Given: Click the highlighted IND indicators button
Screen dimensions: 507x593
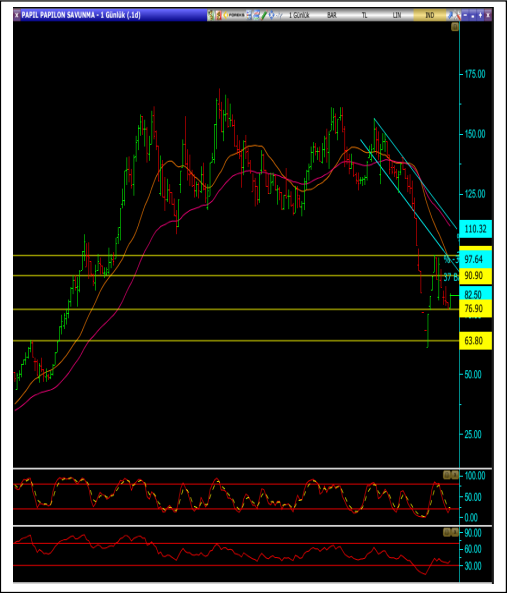Looking at the screenshot, I should [430, 15].
